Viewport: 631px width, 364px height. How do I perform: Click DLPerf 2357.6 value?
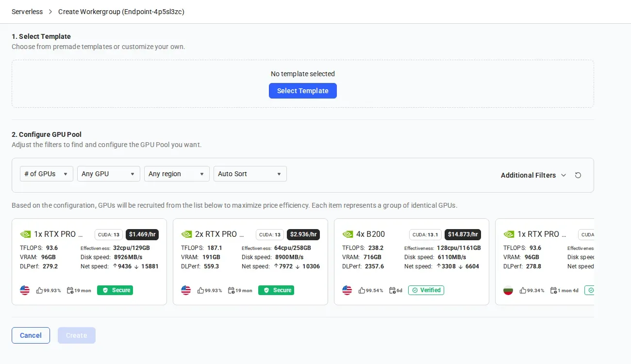point(374,266)
